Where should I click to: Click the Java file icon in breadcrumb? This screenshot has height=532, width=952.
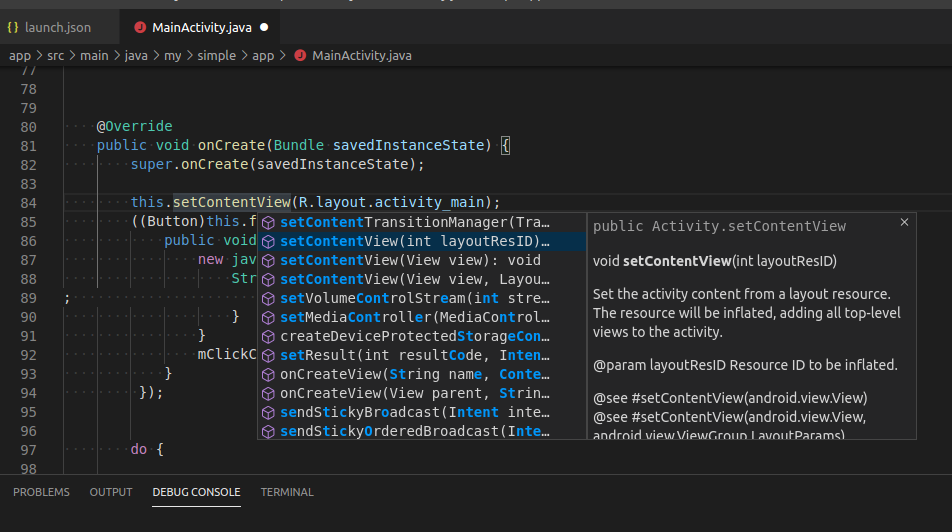(x=300, y=56)
